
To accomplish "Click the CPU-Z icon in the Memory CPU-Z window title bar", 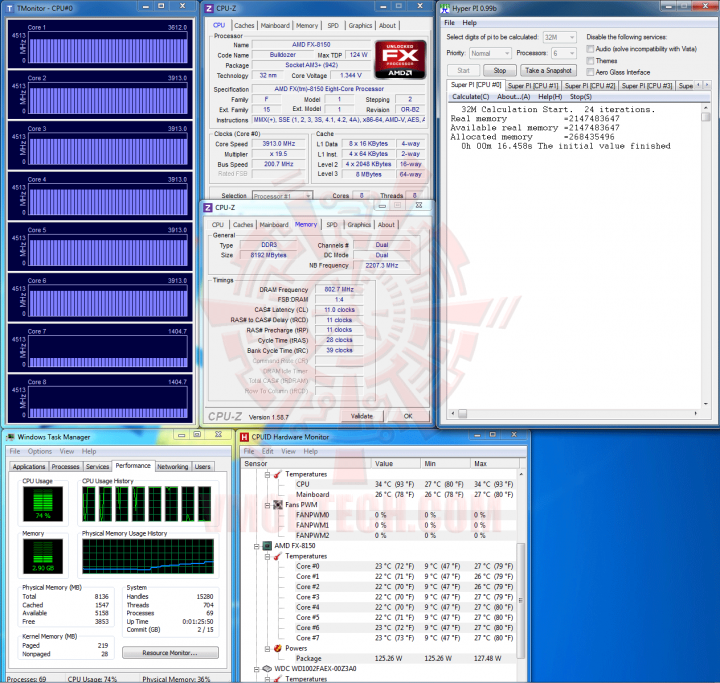I will point(208,208).
